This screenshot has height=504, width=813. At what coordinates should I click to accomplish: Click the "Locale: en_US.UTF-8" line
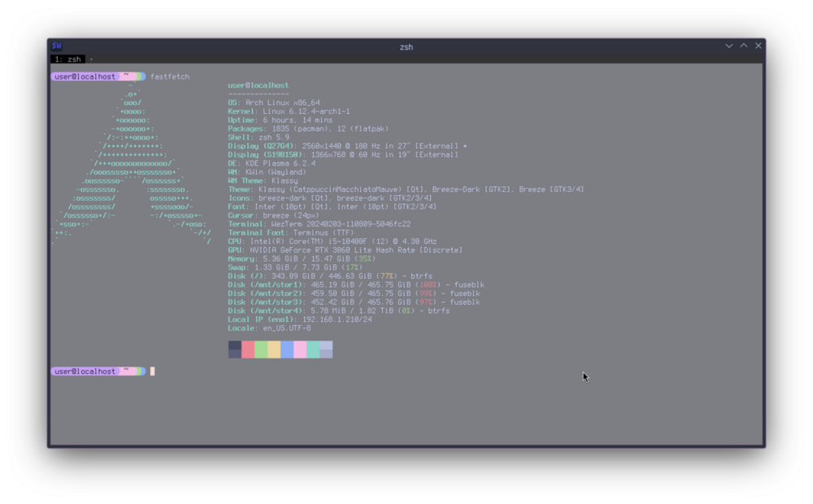point(270,328)
